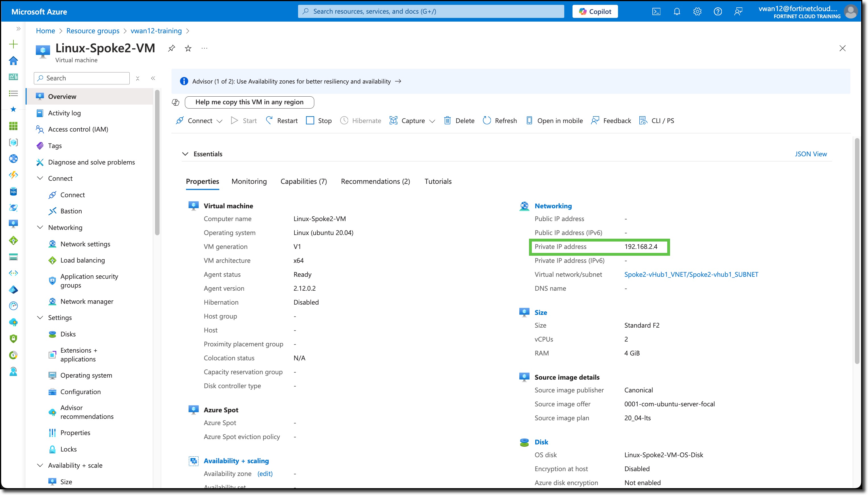Collapse the Essentials section
Image resolution: width=868 pixels, height=495 pixels.
(x=185, y=154)
